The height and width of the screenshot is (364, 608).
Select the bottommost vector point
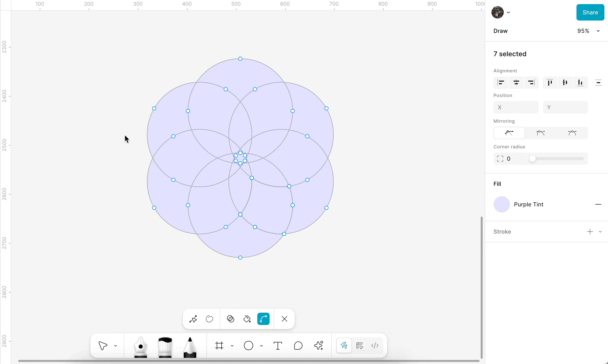click(x=240, y=257)
